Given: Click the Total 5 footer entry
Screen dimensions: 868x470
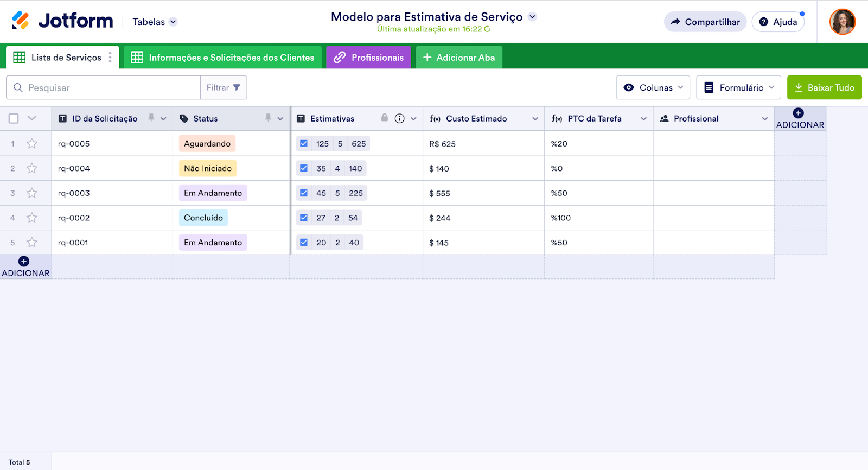Looking at the screenshot, I should (x=20, y=462).
